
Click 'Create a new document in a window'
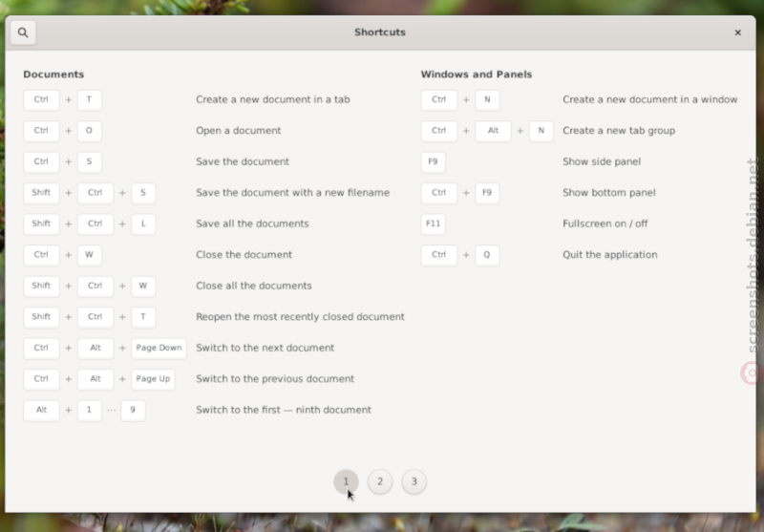650,99
